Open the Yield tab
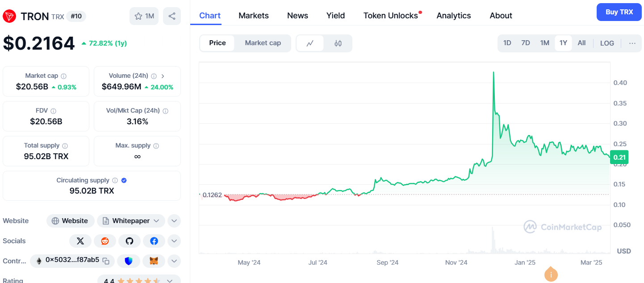 point(335,16)
